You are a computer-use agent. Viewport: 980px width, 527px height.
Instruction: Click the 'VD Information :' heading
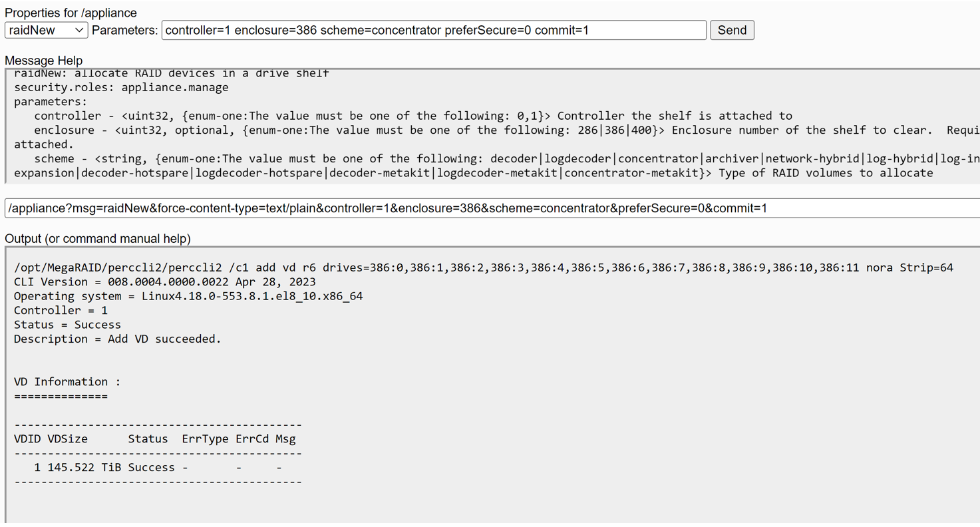pyautogui.click(x=67, y=381)
